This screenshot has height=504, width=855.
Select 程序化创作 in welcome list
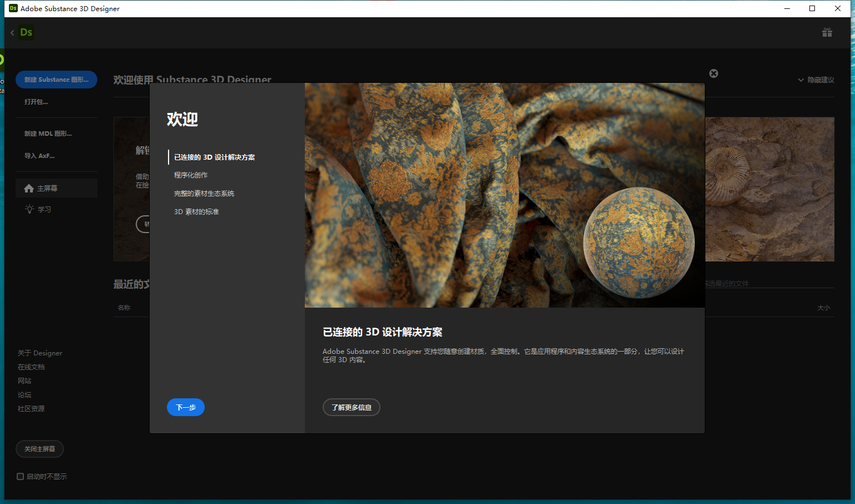pos(191,175)
